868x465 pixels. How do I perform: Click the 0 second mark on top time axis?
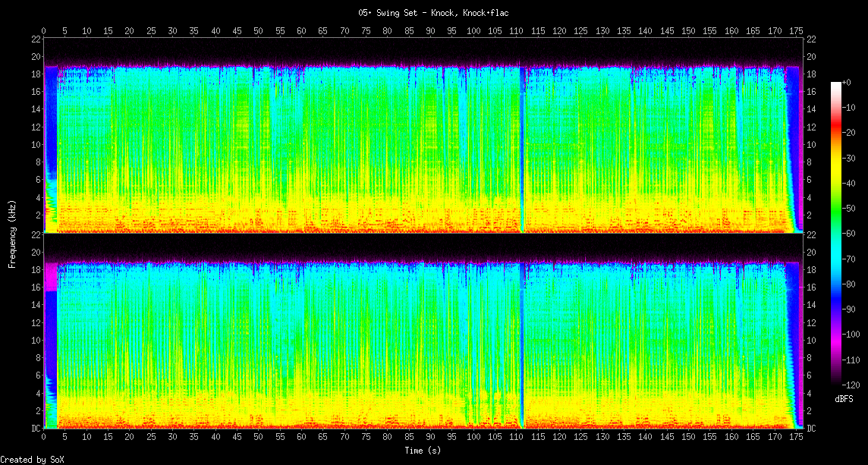44,31
